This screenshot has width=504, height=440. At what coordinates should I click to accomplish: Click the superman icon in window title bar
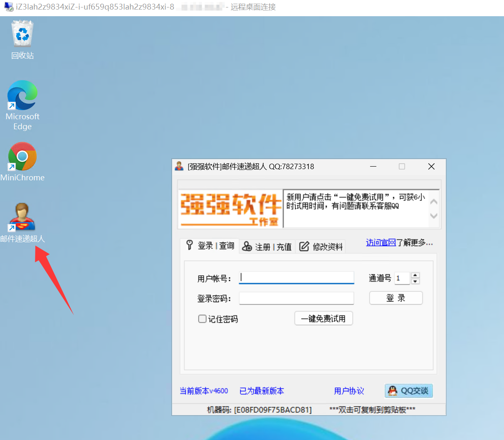pyautogui.click(x=179, y=167)
